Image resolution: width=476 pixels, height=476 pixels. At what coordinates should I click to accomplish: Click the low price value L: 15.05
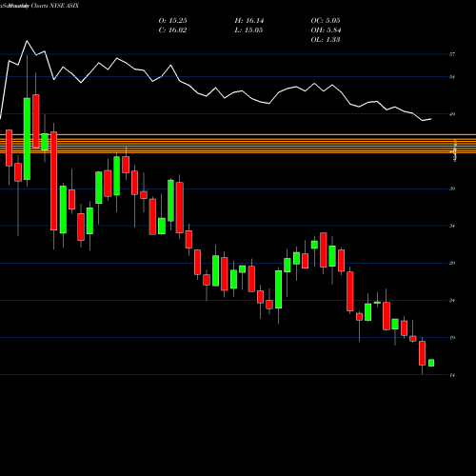[249, 30]
